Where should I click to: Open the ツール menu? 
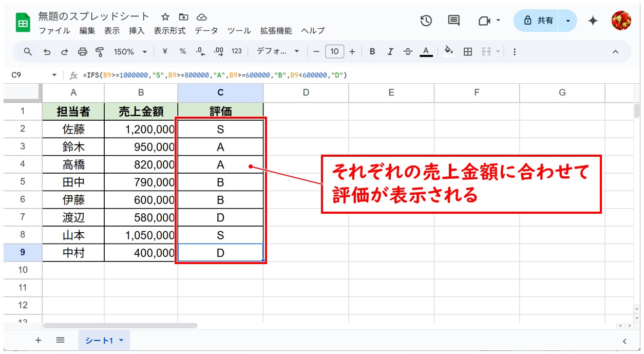[x=239, y=31]
